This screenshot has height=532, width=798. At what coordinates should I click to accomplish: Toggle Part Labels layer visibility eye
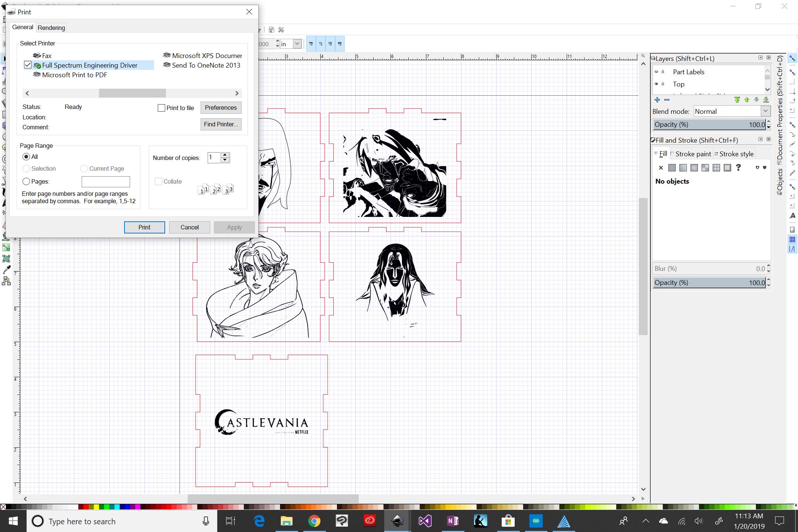coord(657,72)
